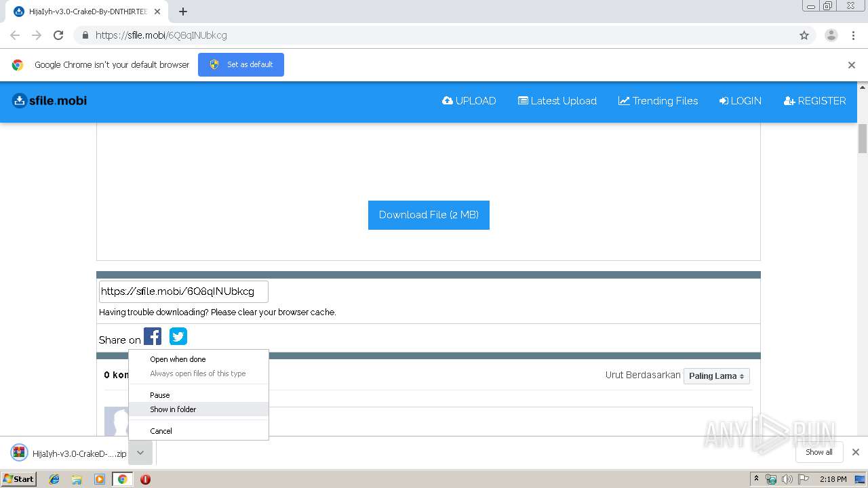Open the Windows Start button

tap(18, 479)
